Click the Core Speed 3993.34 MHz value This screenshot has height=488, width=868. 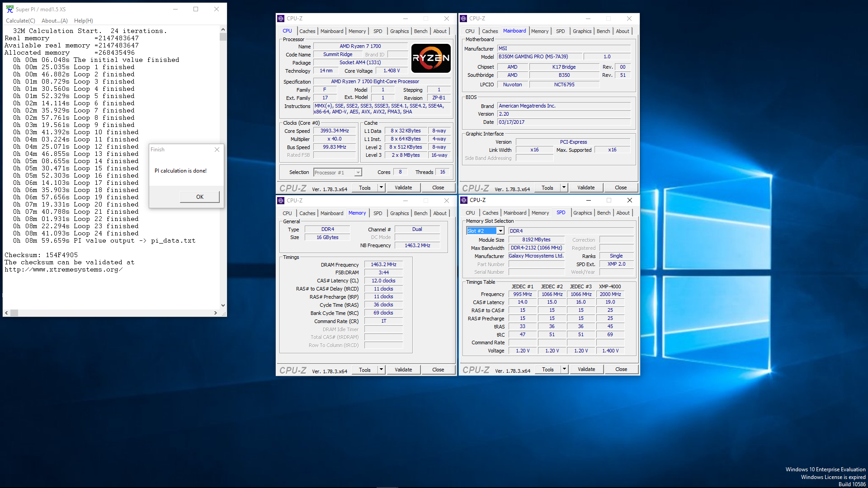click(x=335, y=131)
